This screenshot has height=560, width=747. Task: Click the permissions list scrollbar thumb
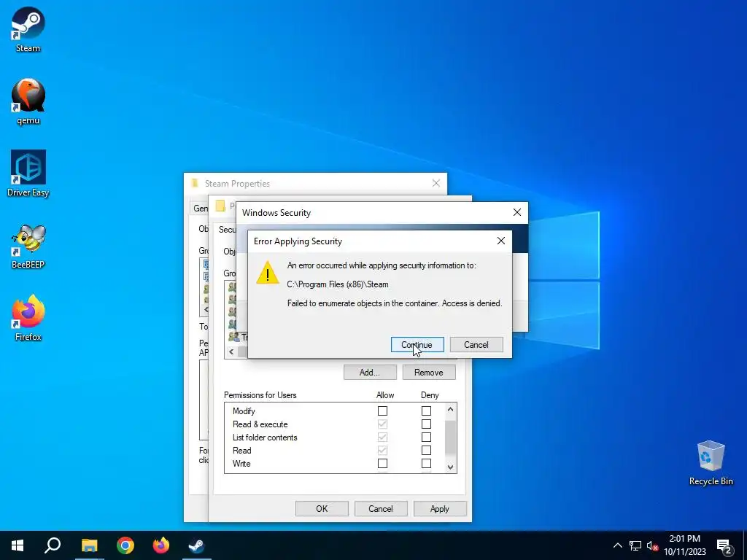click(450, 437)
